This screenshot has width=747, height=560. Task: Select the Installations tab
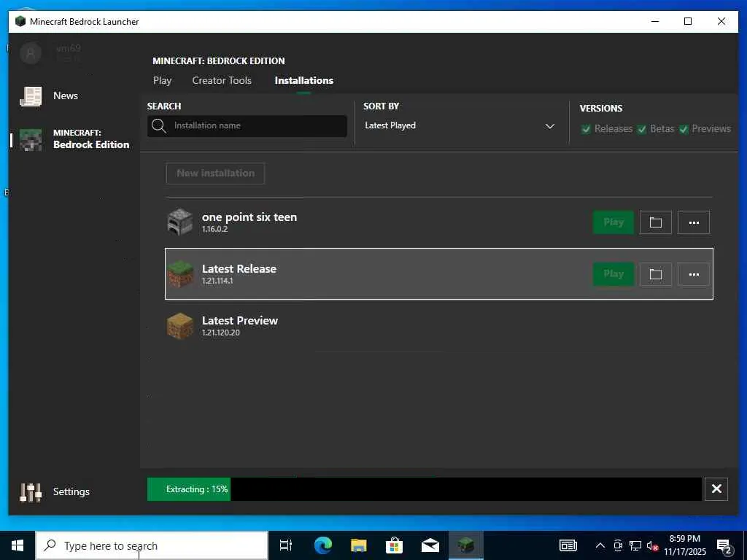(304, 80)
